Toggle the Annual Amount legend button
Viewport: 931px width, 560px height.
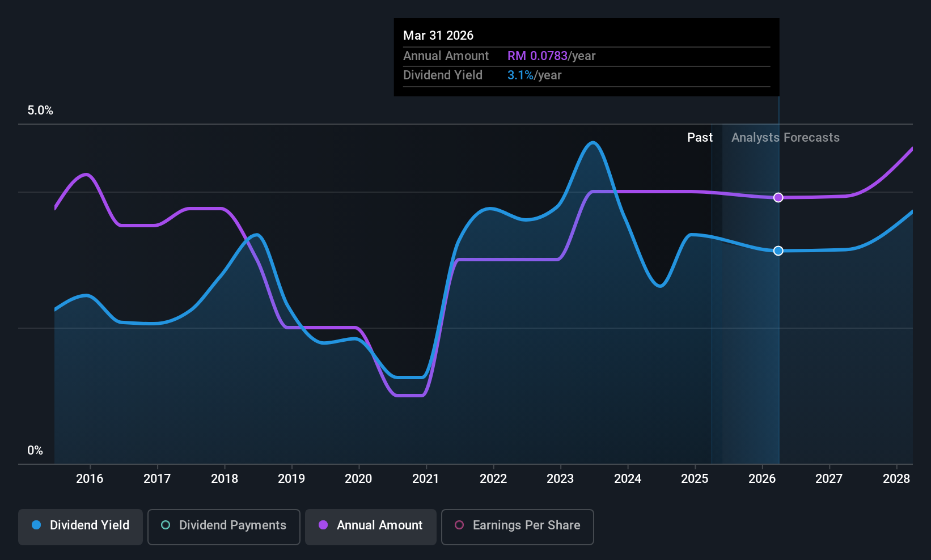tap(371, 527)
